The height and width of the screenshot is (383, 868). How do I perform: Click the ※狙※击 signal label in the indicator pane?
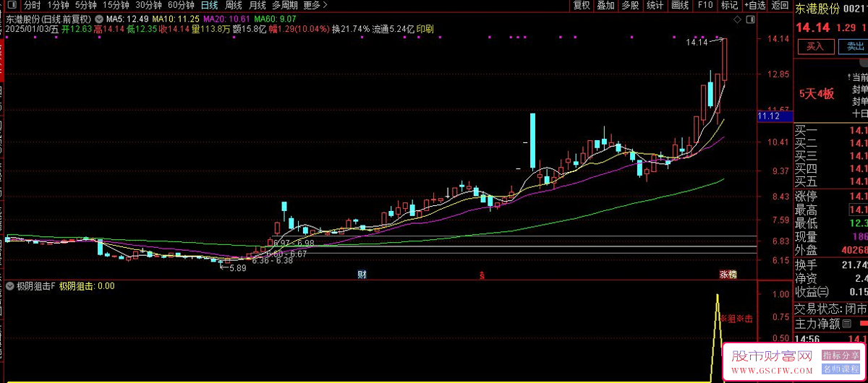[736, 319]
